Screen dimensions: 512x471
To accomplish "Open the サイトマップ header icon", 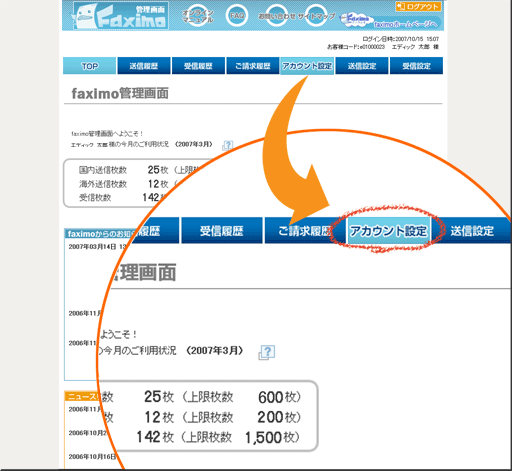I will click(316, 16).
